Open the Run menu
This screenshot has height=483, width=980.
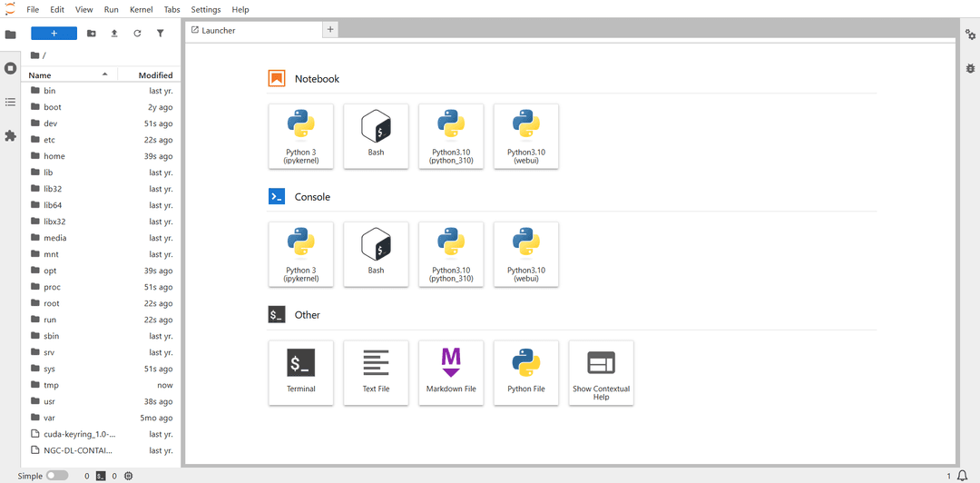tap(112, 9)
